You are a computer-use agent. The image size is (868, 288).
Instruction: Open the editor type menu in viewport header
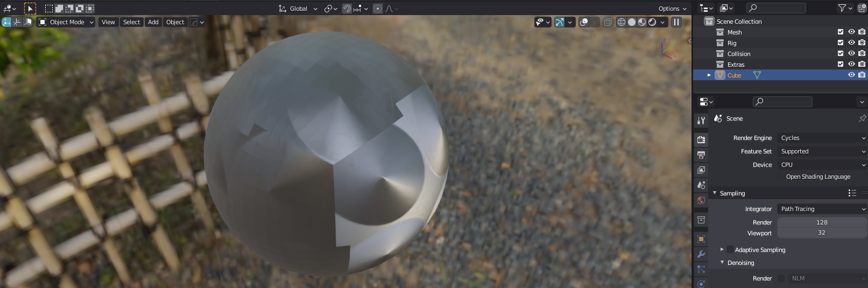[x=10, y=9]
